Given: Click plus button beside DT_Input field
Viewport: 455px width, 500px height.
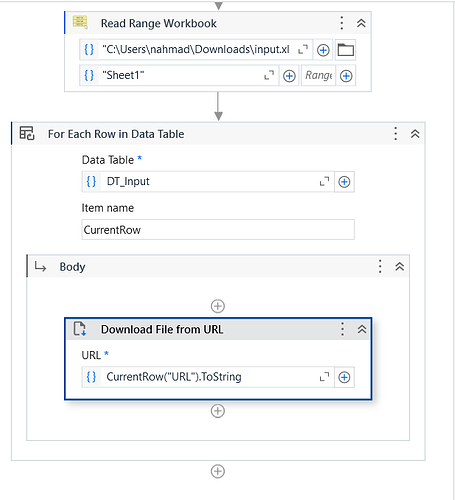Looking at the screenshot, I should [344, 182].
